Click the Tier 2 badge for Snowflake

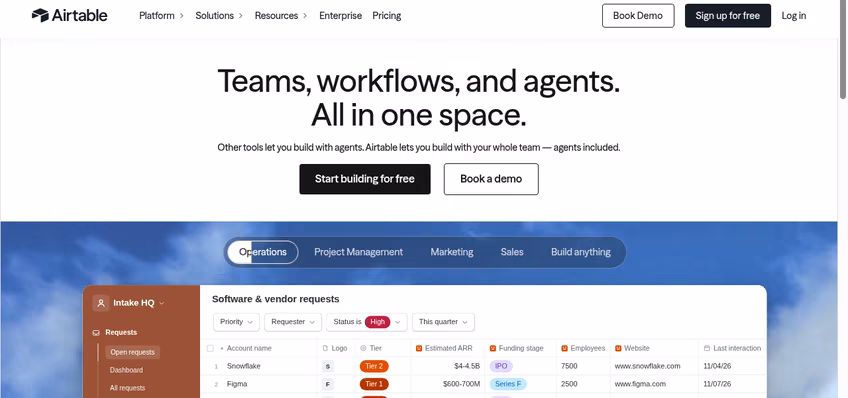coord(374,366)
